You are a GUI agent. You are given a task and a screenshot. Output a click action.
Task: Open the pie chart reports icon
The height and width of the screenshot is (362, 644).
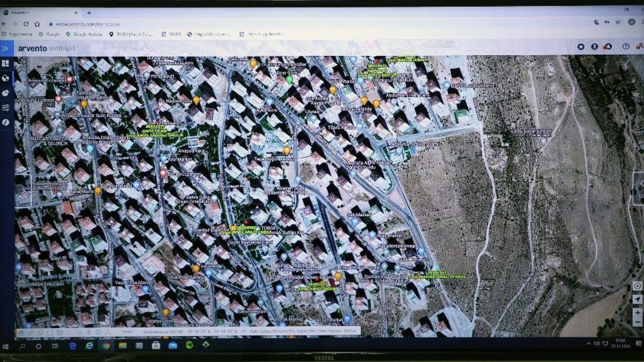tap(5, 93)
